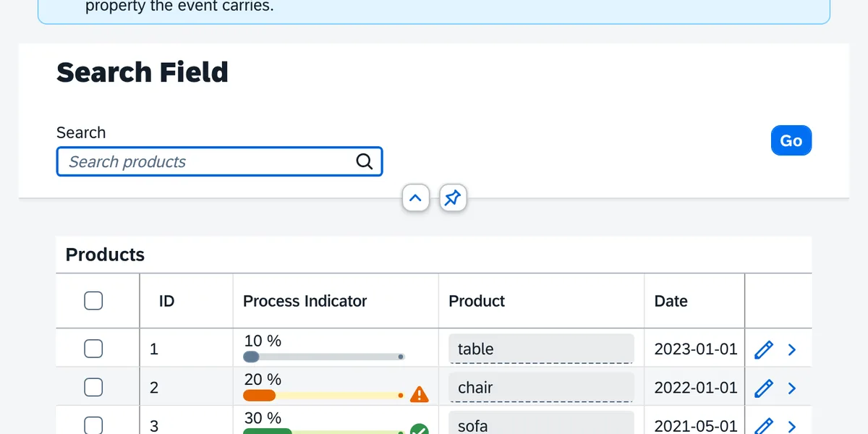The image size is (868, 434).
Task: Click the magnifier icon in the search field
Action: coord(365,161)
